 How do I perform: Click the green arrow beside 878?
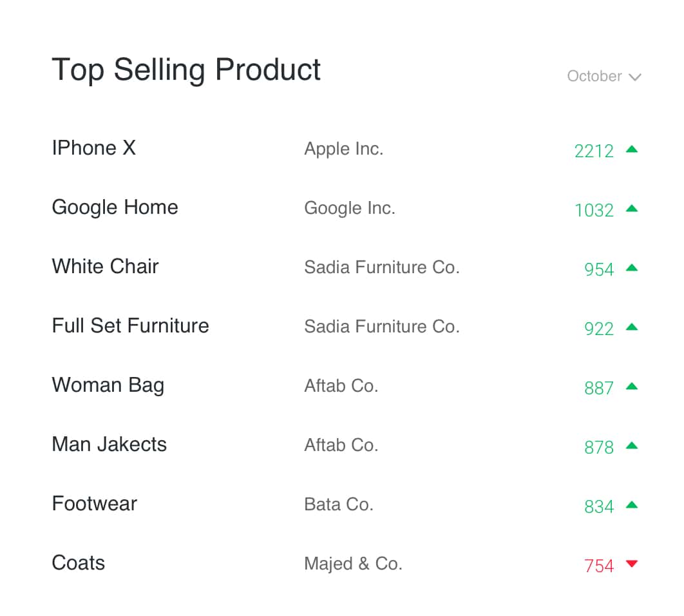coord(632,446)
